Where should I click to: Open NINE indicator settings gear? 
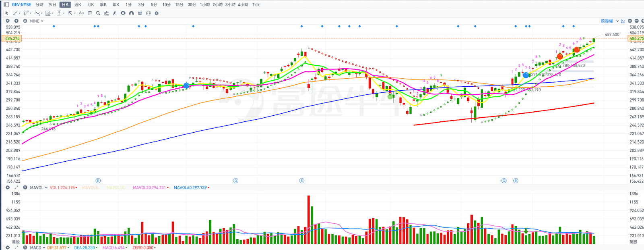[8, 21]
